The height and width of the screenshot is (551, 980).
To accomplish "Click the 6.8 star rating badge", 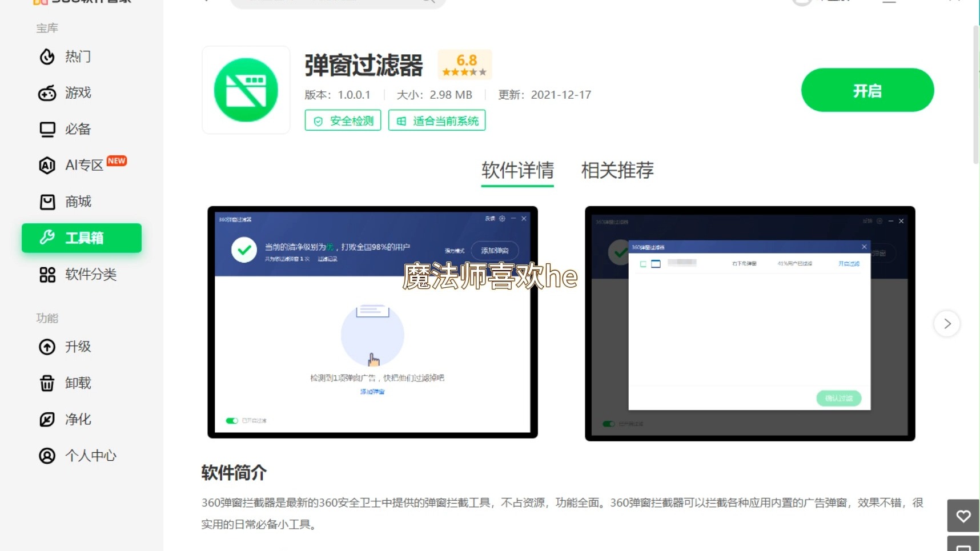I will pyautogui.click(x=465, y=65).
